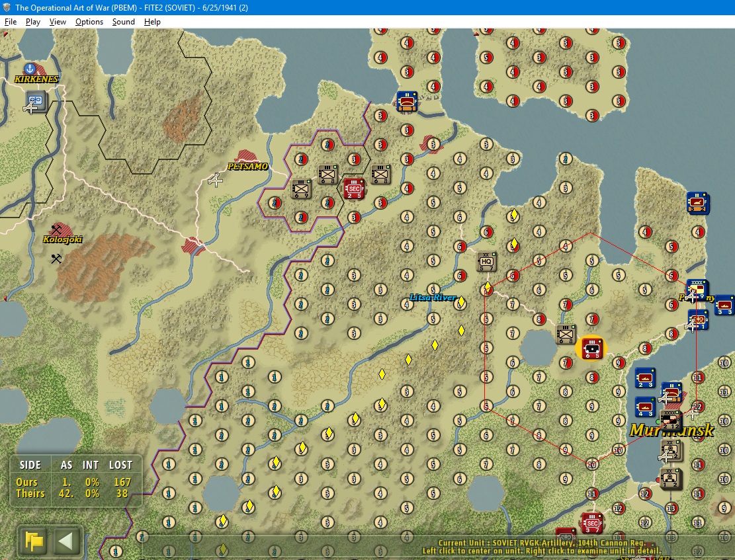This screenshot has width=735, height=560.
Task: Open the View menu
Action: (x=58, y=22)
